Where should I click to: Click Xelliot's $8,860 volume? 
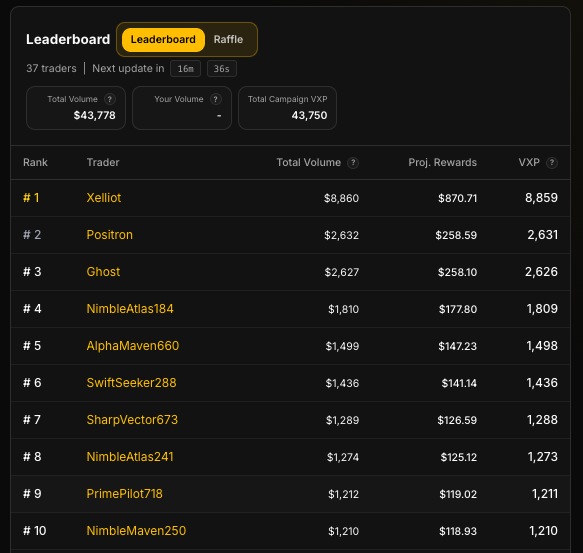tap(341, 198)
